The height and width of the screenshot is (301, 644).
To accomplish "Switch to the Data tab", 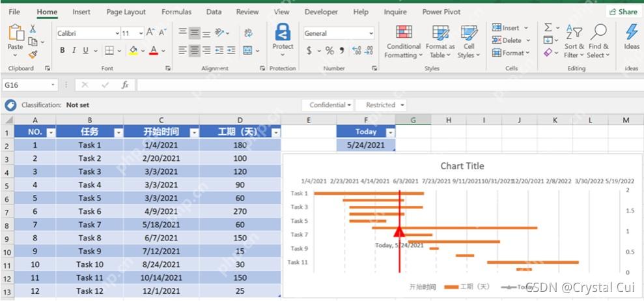I will (214, 12).
